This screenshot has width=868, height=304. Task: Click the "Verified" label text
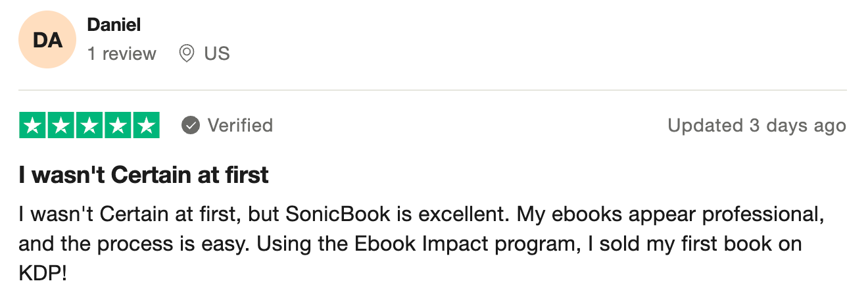point(240,125)
